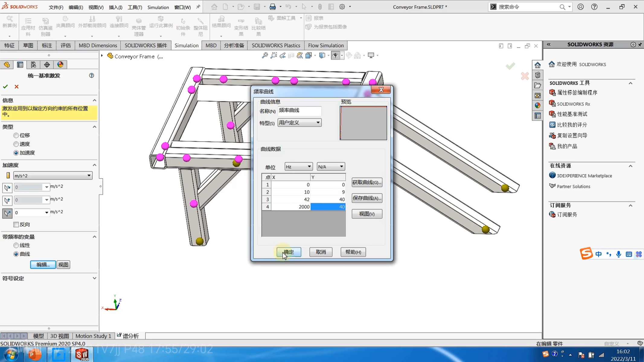Click the Print icon in the title toolbar
Screen dimensions: 644x362
(x=273, y=7)
